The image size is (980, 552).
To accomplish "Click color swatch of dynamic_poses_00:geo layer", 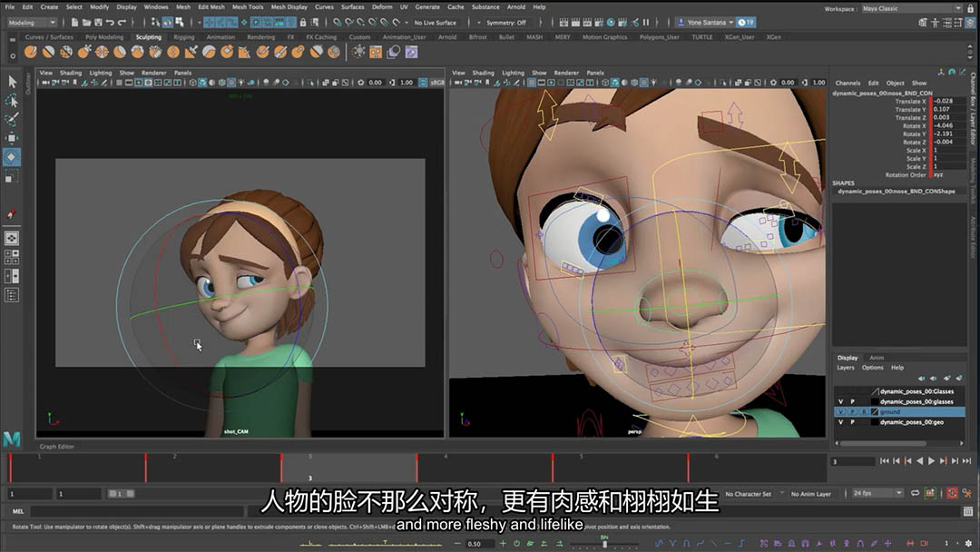I will click(875, 422).
